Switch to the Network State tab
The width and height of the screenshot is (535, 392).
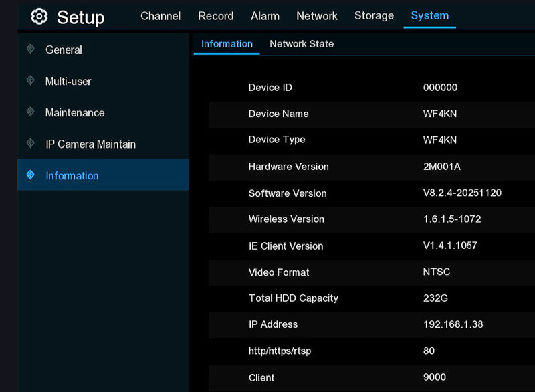(x=302, y=43)
